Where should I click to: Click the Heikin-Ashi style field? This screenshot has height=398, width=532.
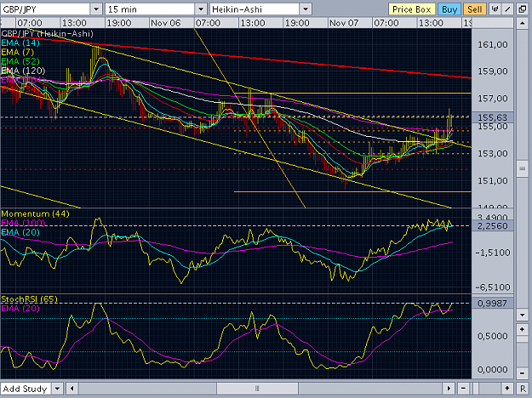[x=255, y=9]
